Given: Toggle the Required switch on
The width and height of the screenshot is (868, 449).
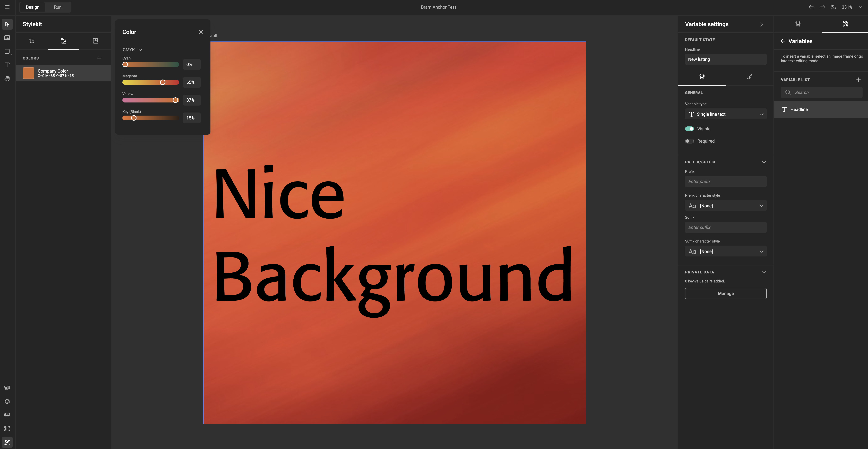Looking at the screenshot, I should (x=689, y=141).
